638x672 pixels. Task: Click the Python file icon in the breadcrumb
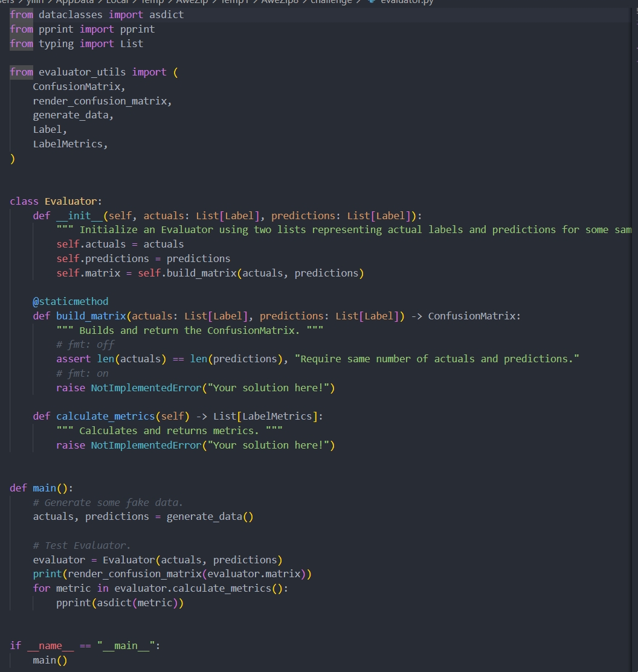(372, 2)
